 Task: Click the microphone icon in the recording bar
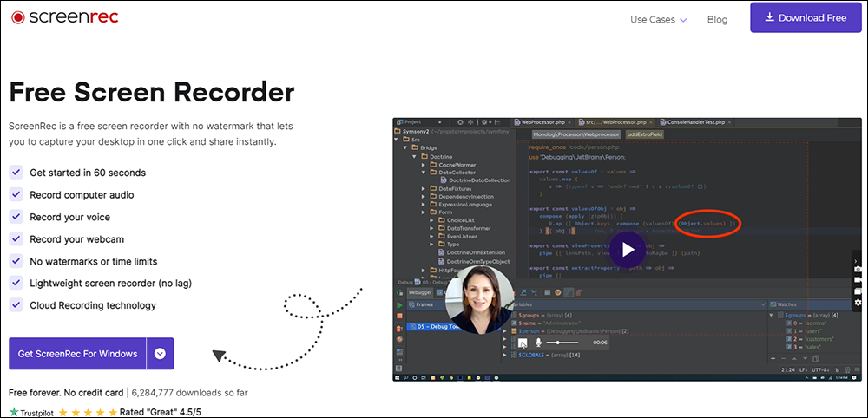(537, 343)
